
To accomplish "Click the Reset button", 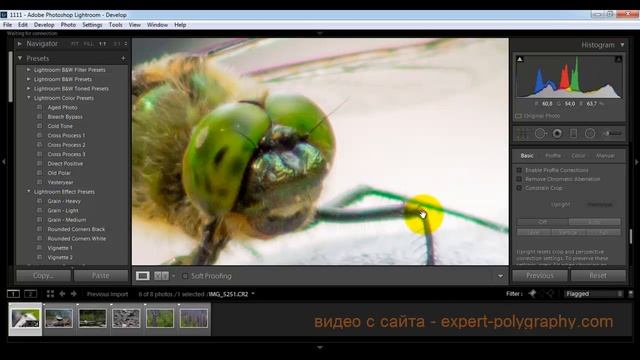I will pos(598,276).
